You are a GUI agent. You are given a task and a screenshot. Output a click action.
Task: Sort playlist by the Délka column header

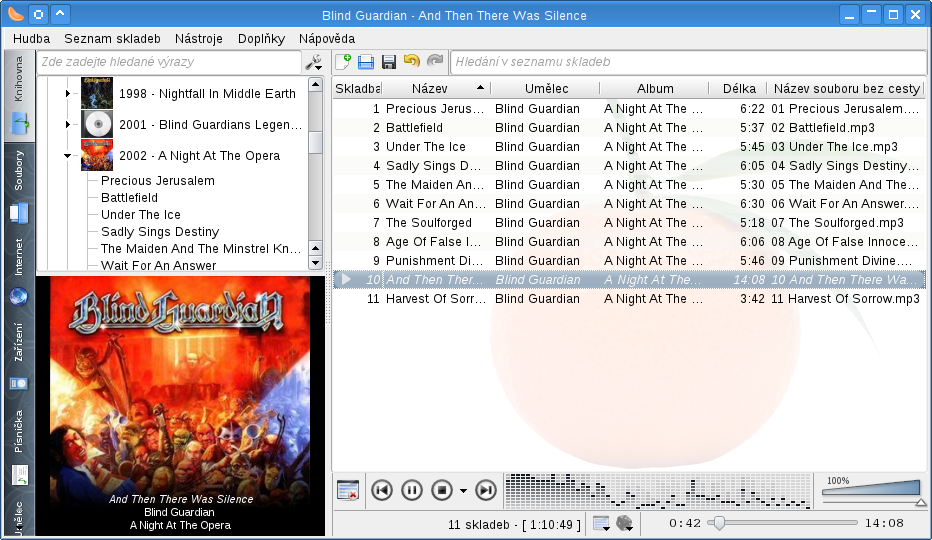(738, 89)
